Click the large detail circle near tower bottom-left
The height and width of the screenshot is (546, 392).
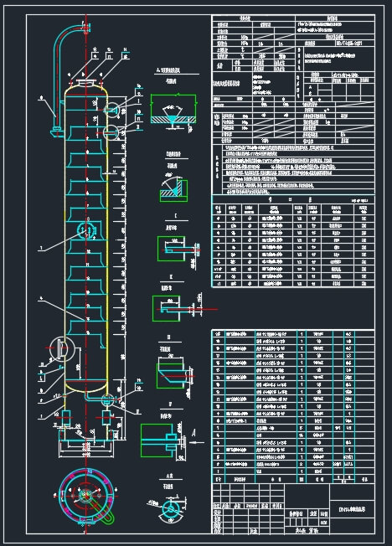61,349
